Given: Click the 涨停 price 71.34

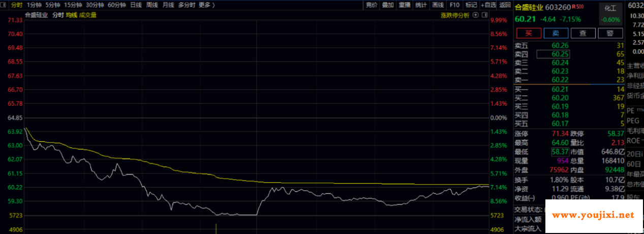Looking at the screenshot, I should click(x=560, y=133).
